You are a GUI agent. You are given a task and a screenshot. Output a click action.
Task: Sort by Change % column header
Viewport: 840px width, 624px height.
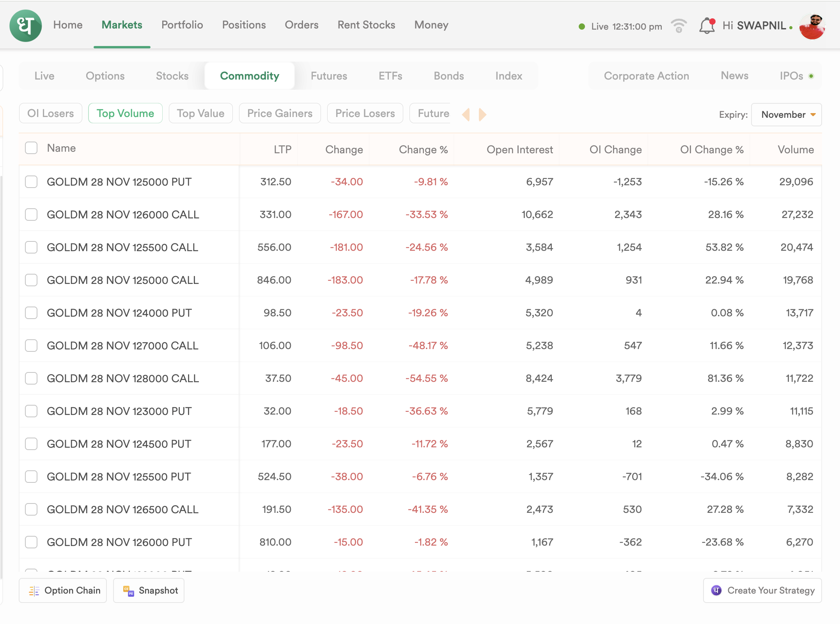coord(423,150)
